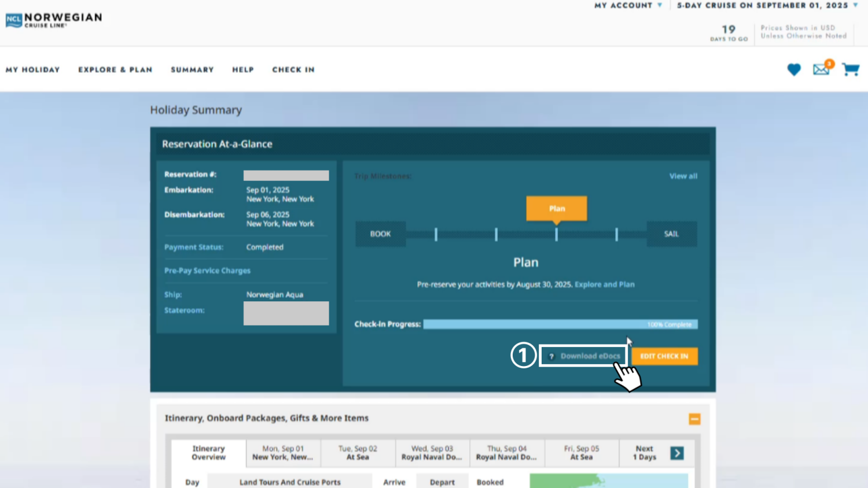The image size is (868, 488).
Task: Select the Itinerary Overview tab
Action: pyautogui.click(x=209, y=453)
